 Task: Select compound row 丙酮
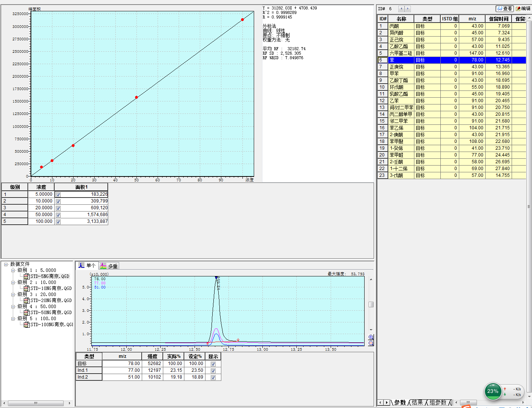coord(452,26)
